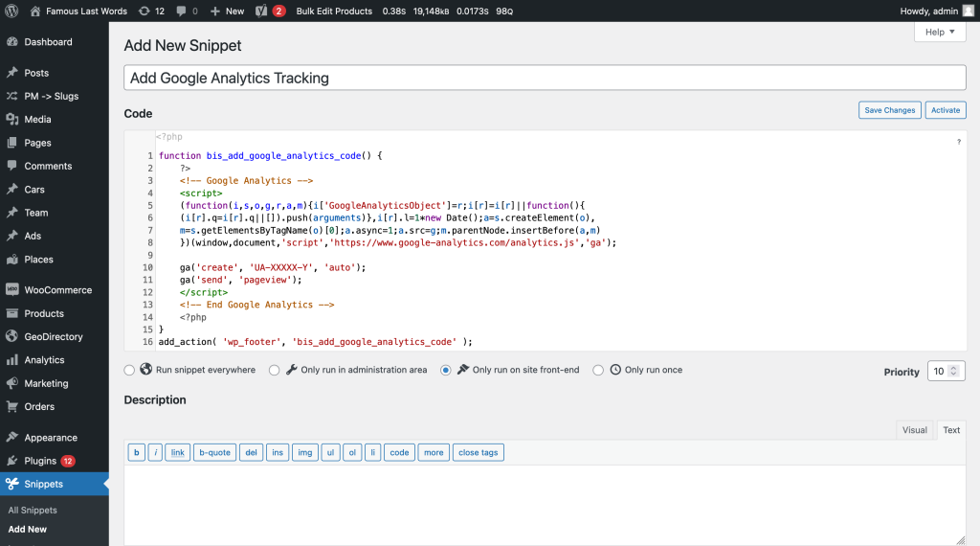Click the code editor help question mark
The image size is (980, 546).
tap(958, 142)
